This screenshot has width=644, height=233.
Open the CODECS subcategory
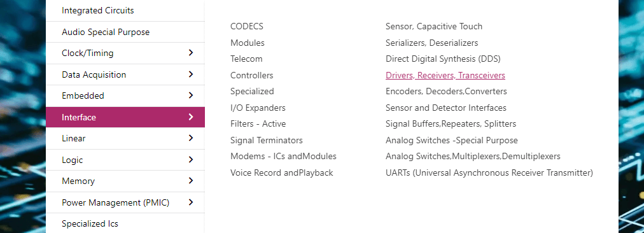click(x=247, y=26)
